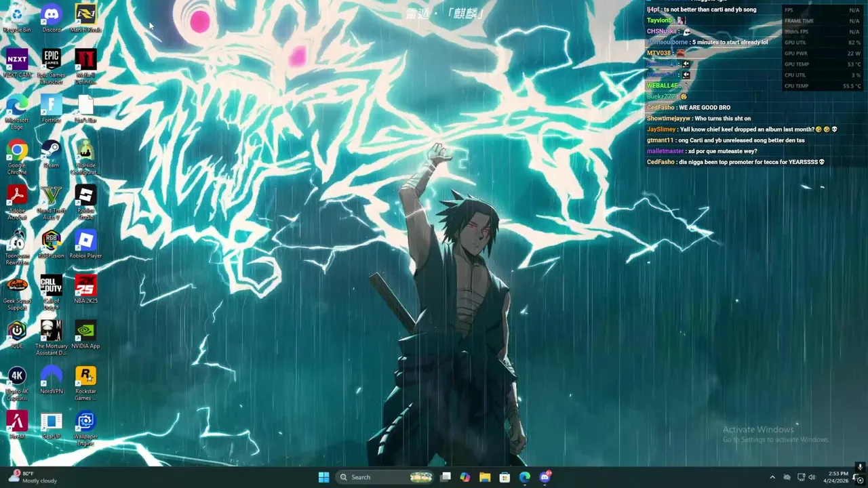Select the GearUP desktop shortcut
The width and height of the screenshot is (868, 488).
[x=52, y=425]
